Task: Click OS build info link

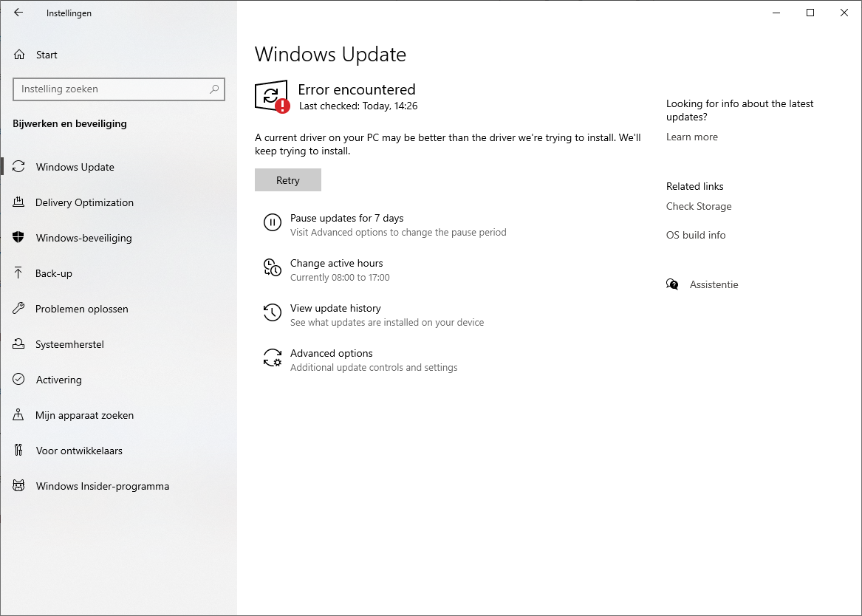Action: pyautogui.click(x=696, y=235)
